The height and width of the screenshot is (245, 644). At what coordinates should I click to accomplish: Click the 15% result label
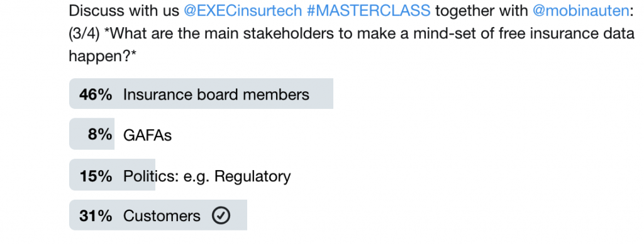[x=96, y=176]
